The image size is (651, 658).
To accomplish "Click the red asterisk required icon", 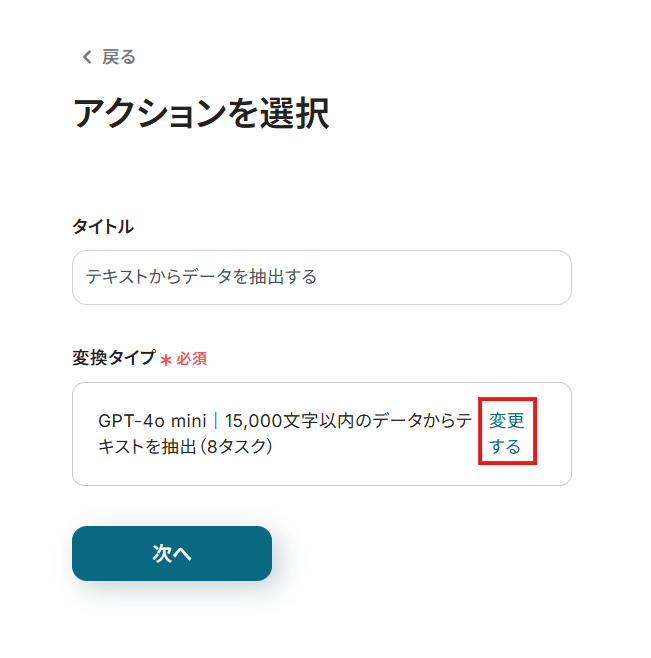I will pos(166,359).
